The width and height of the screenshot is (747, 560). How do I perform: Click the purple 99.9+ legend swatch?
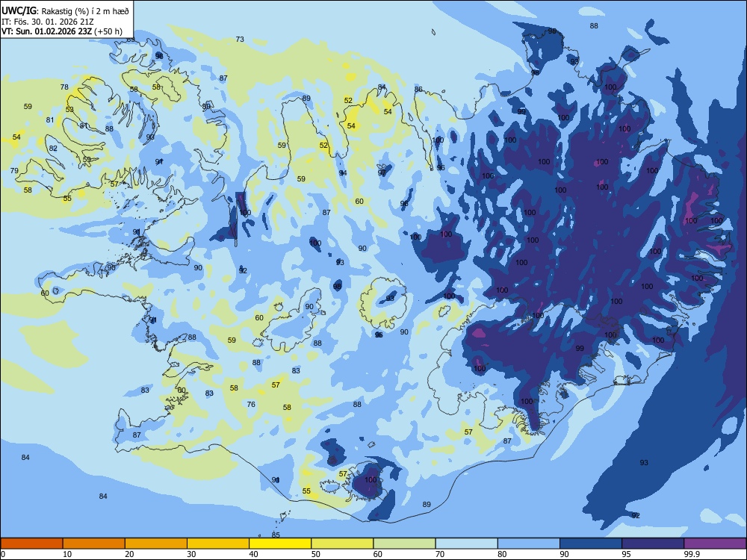tap(715, 544)
